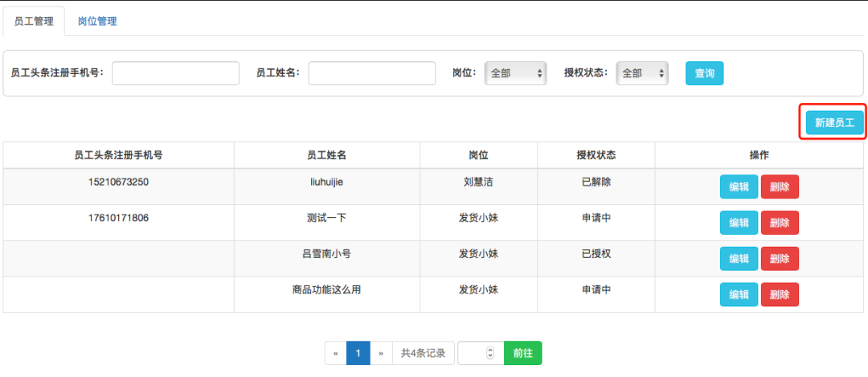Go to previous page with « arrow
The height and width of the screenshot is (377, 868).
coord(335,353)
